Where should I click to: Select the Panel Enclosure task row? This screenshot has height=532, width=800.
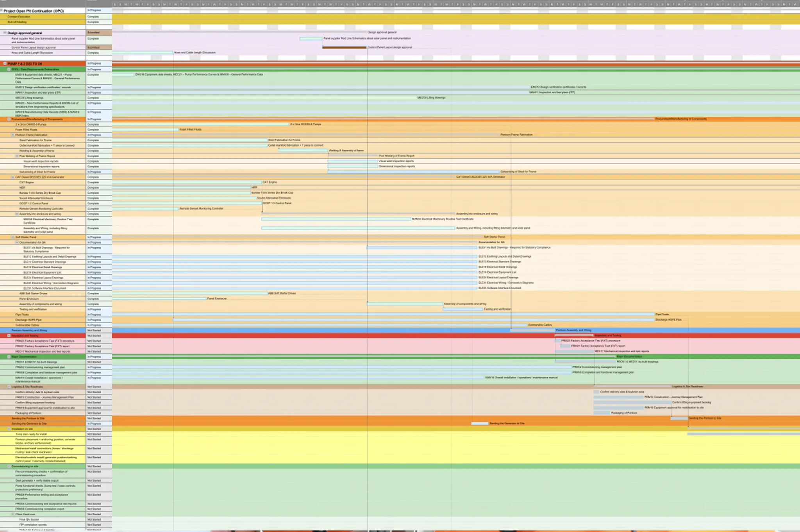(43, 299)
